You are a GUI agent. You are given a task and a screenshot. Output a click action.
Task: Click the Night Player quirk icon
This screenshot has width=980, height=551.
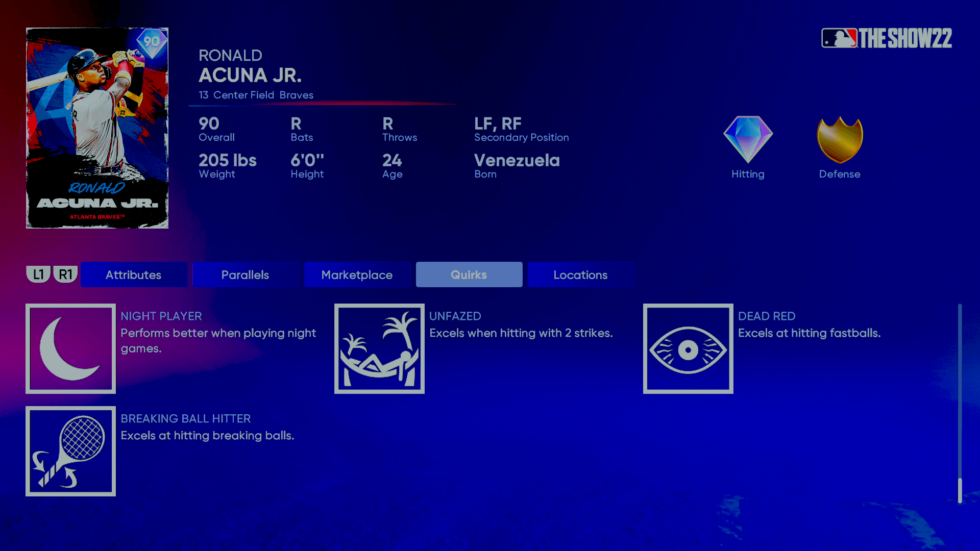pyautogui.click(x=70, y=348)
